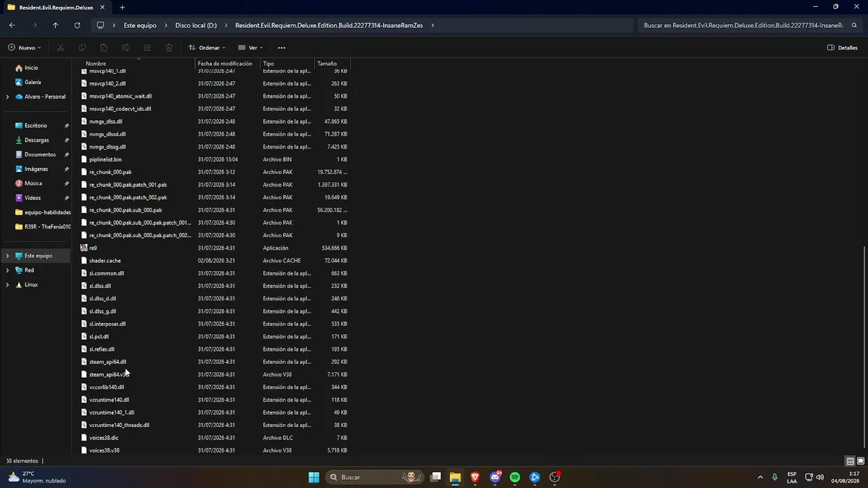
Task: Click the greyed-out Rename toolbar icon
Action: pyautogui.click(x=125, y=47)
